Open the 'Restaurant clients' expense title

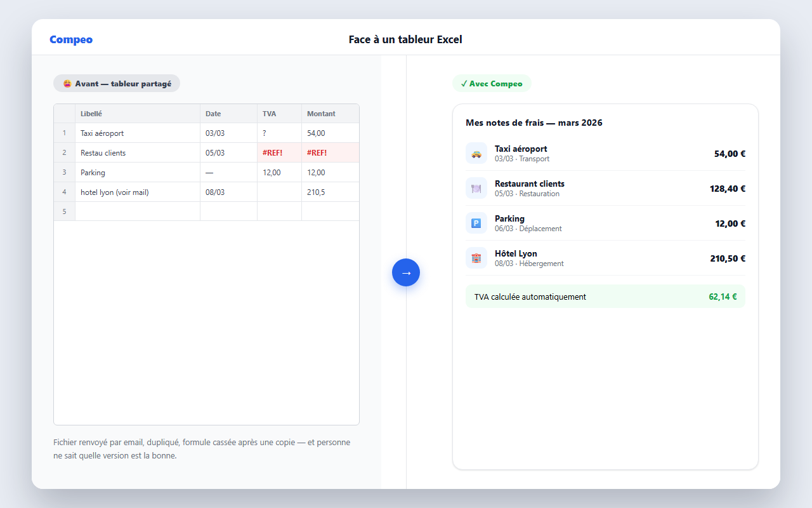coord(530,184)
